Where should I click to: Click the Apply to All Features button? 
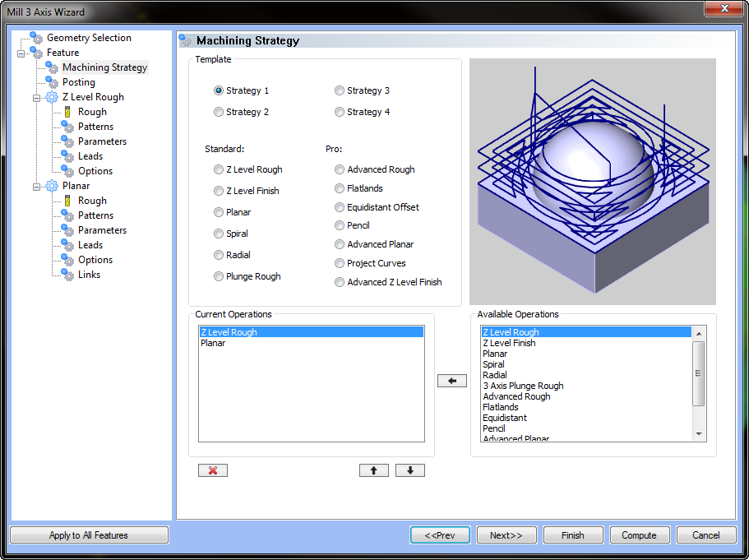pos(89,535)
